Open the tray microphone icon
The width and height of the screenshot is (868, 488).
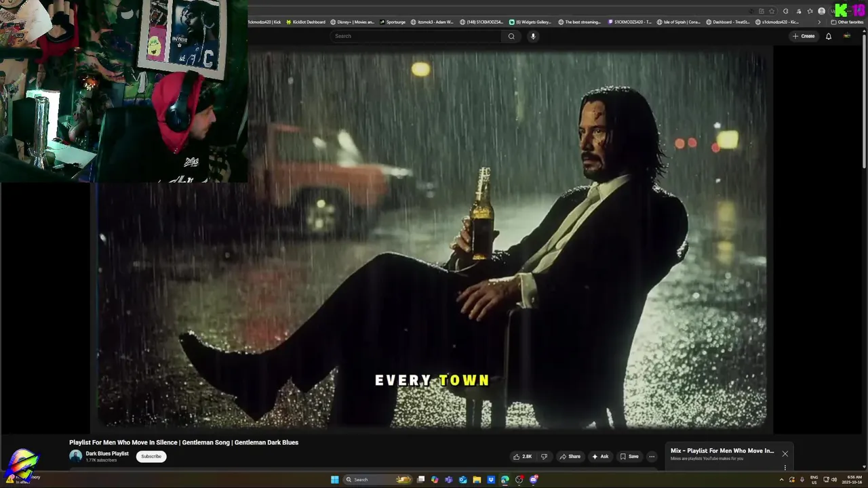coord(802,480)
